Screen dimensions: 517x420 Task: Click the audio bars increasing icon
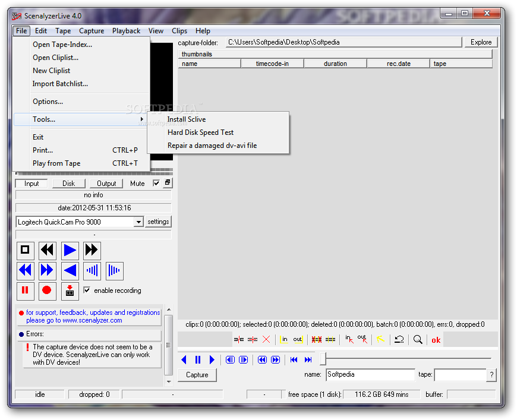click(92, 270)
